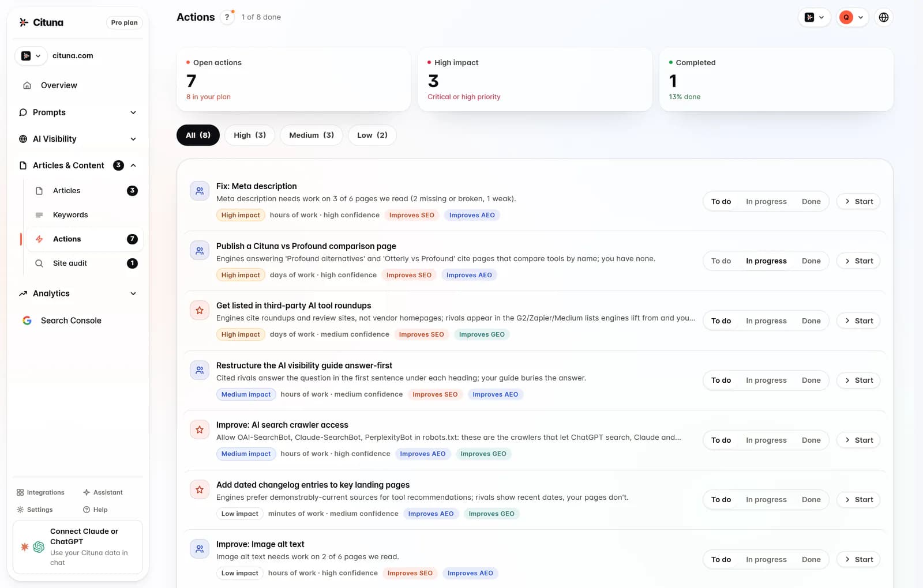Open the user avatar dropdown in header
The image size is (923, 588).
point(852,17)
